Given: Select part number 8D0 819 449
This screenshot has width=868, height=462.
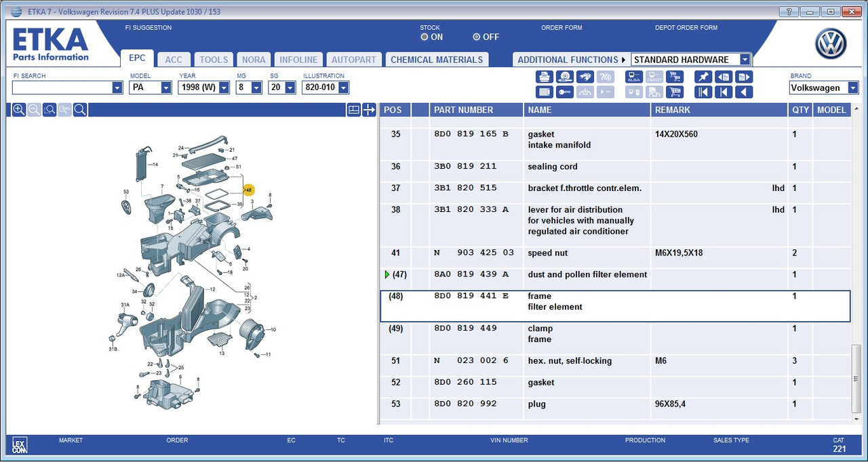Looking at the screenshot, I should coord(466,329).
